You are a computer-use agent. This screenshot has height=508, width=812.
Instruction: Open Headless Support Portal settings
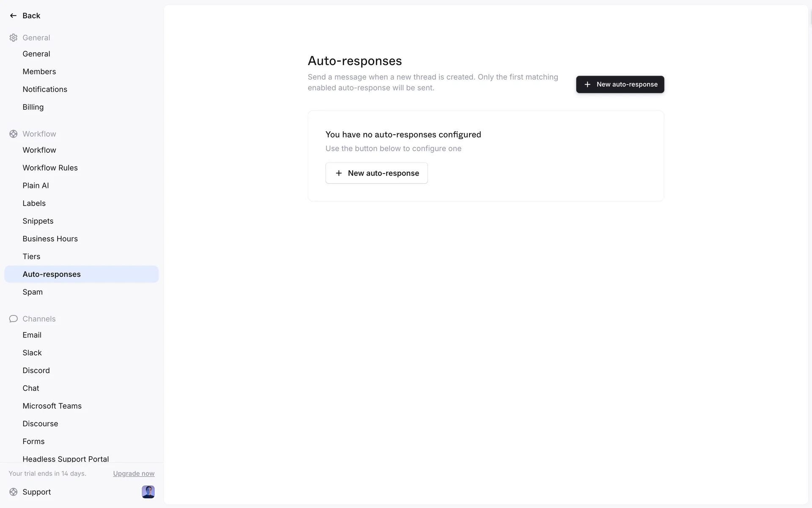(x=66, y=458)
